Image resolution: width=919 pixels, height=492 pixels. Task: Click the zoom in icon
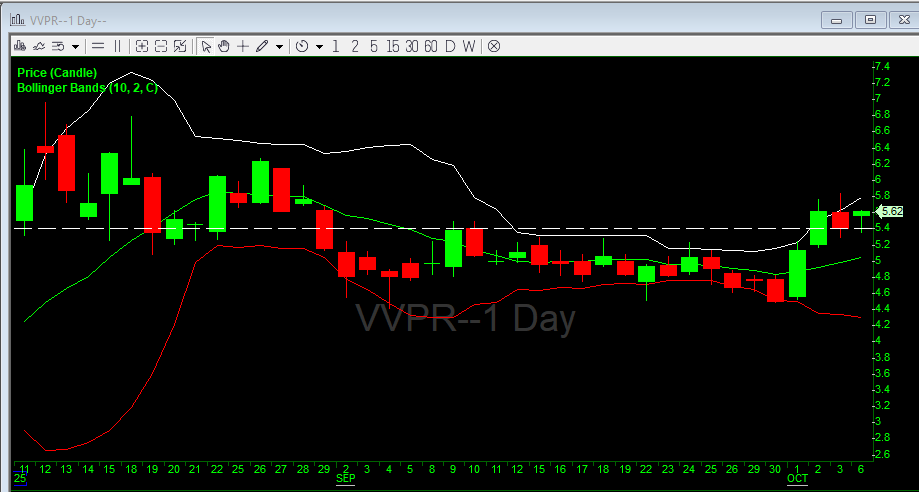(142, 46)
